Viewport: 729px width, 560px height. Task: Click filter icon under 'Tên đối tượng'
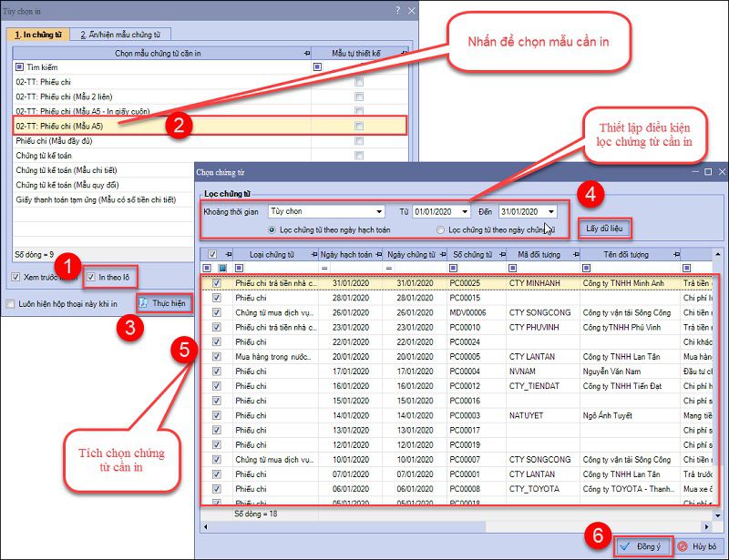point(587,268)
